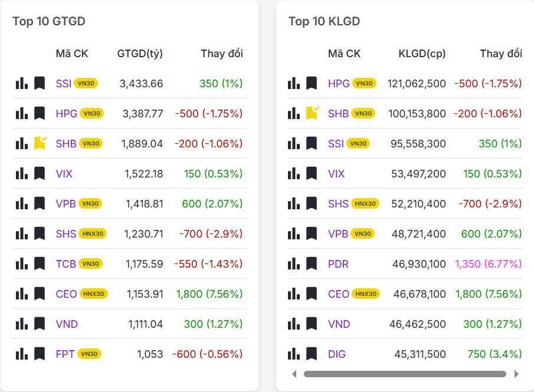Click the horizontal scrollbar thumb under Top 10 KLGD
This screenshot has height=392, width=534.
[x=405, y=374]
